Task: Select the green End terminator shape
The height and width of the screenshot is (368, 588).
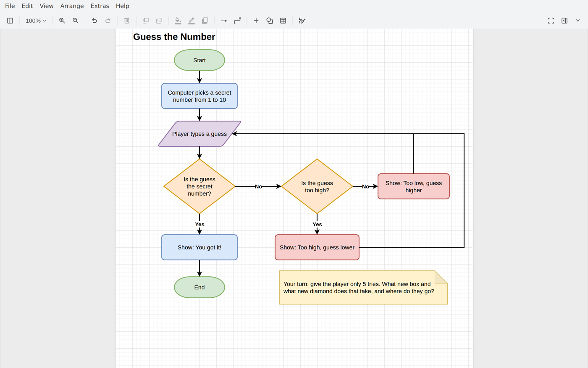Action: click(199, 287)
